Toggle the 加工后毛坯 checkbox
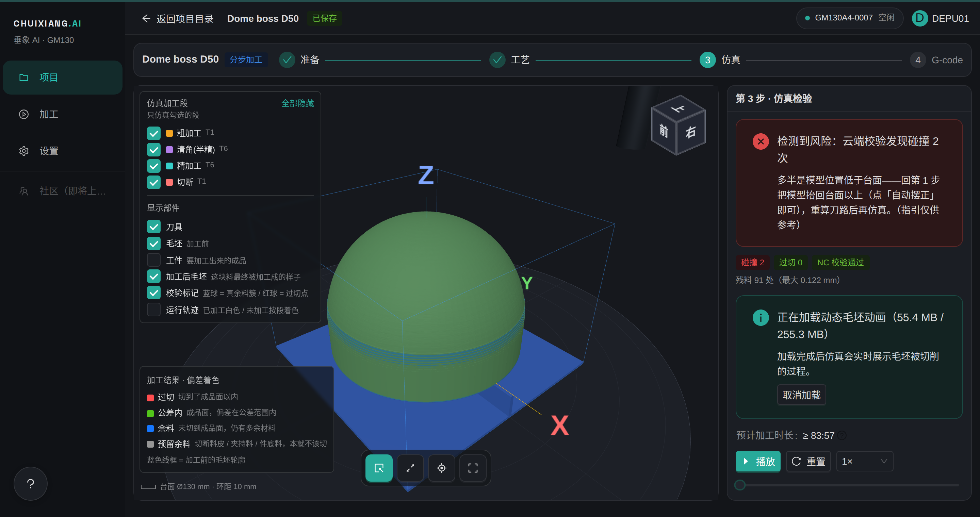Image resolution: width=980 pixels, height=517 pixels. [154, 277]
